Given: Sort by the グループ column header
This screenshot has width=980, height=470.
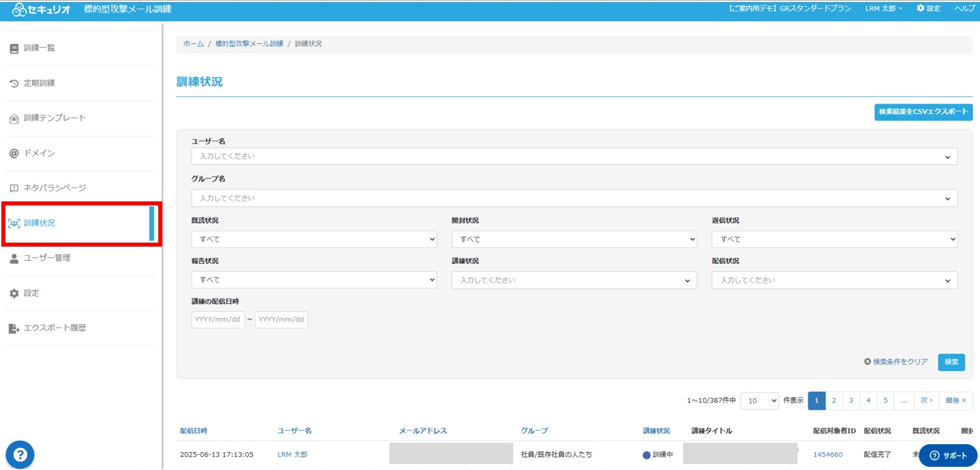Looking at the screenshot, I should click(x=535, y=431).
